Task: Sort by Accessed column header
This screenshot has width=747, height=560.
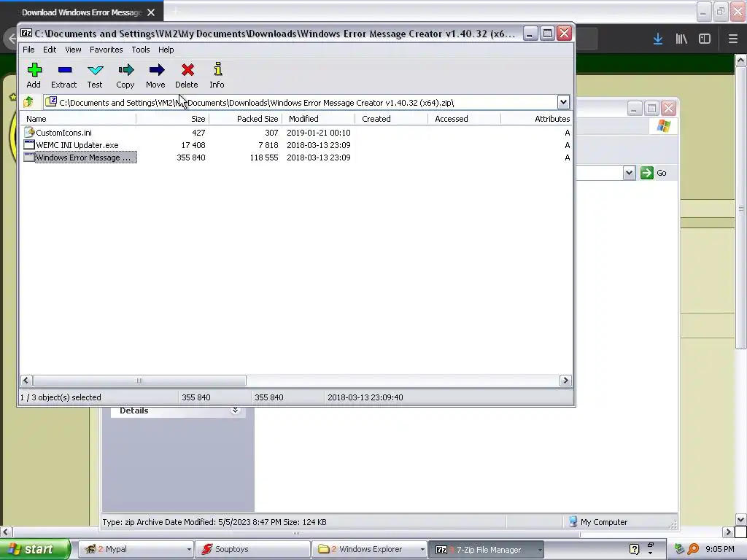Action: point(464,119)
